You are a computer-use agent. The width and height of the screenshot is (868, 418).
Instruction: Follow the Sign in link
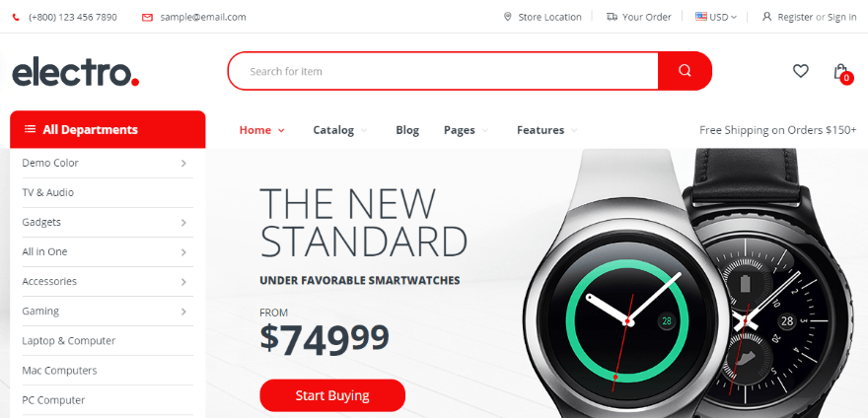click(x=842, y=17)
